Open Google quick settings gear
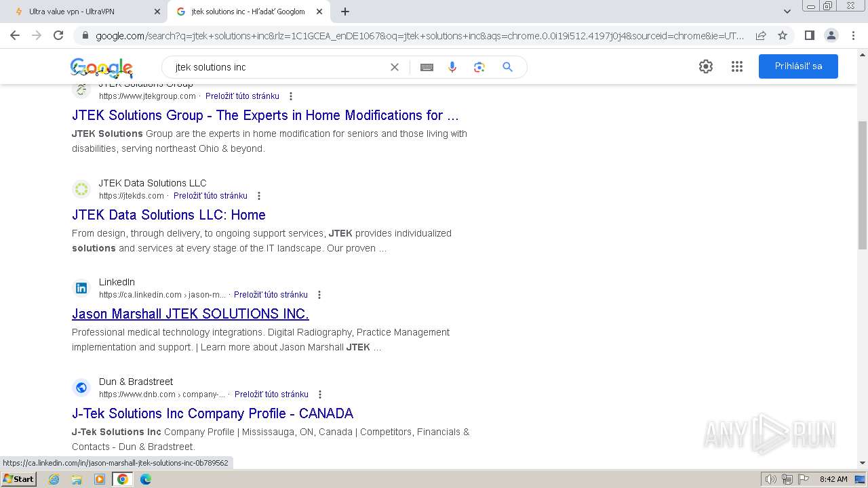868x488 pixels. (706, 66)
